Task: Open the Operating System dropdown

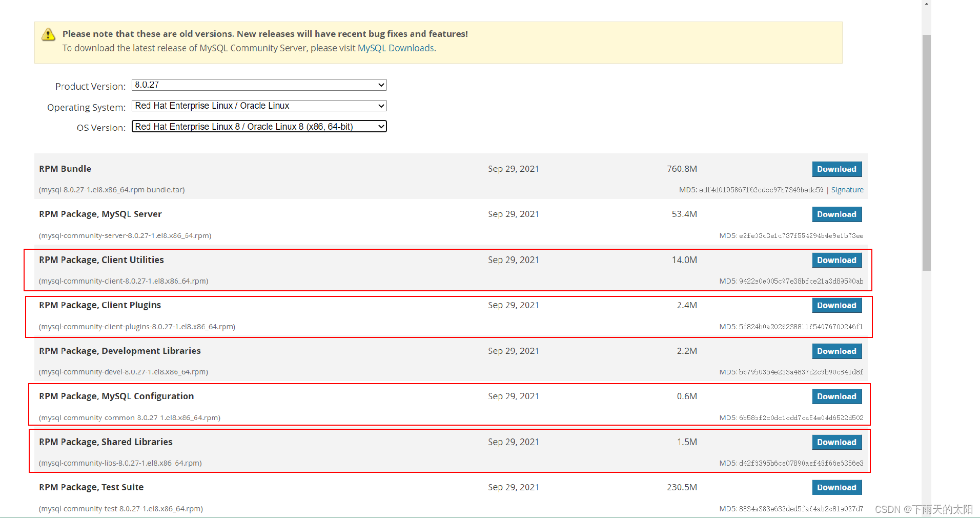Action: (259, 106)
